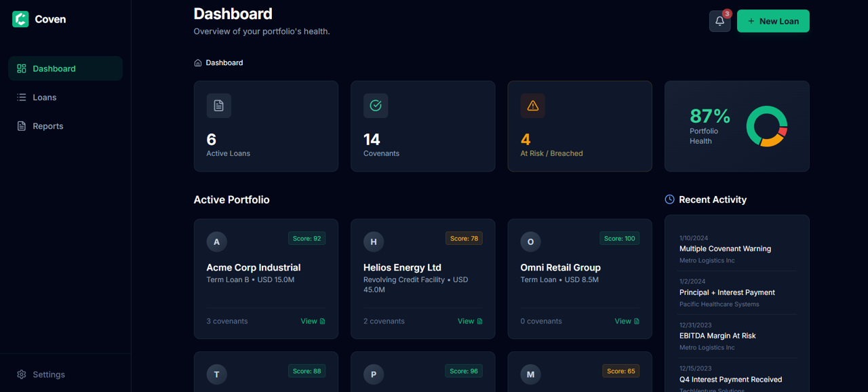This screenshot has width=868, height=392.
Task: Click the plus icon on New Loan
Action: click(751, 21)
